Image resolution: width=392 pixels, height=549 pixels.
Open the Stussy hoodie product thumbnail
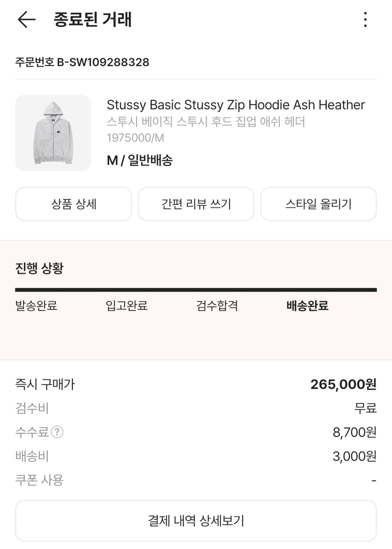pyautogui.click(x=53, y=133)
